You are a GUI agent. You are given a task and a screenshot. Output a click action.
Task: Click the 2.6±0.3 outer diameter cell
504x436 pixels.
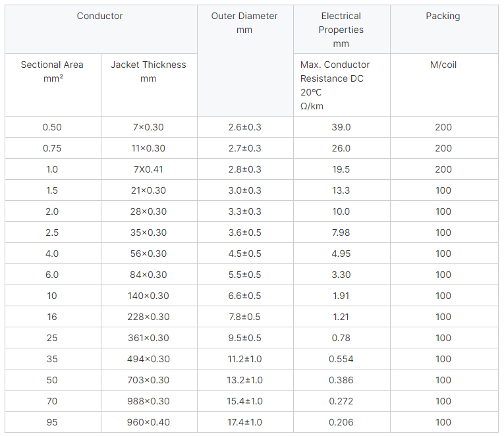[x=244, y=127]
